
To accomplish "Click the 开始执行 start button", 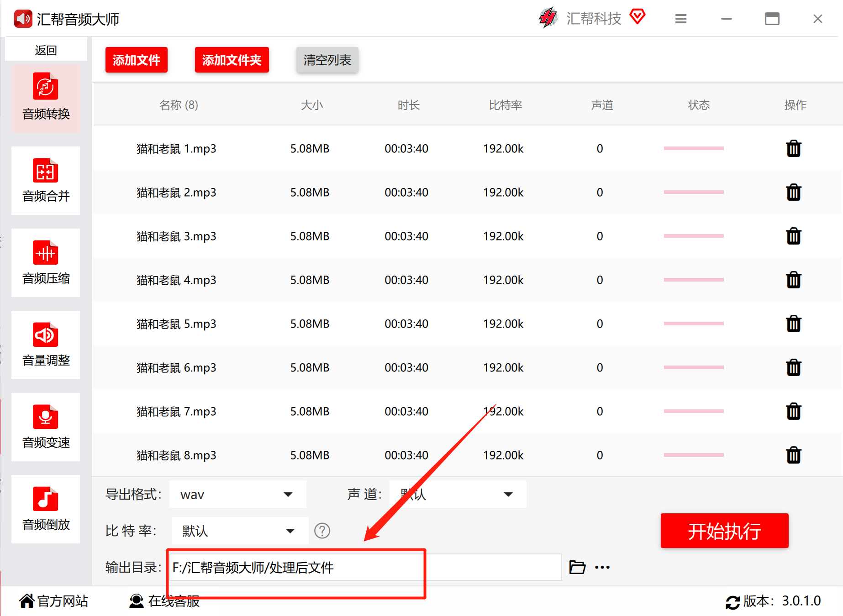I will point(725,531).
